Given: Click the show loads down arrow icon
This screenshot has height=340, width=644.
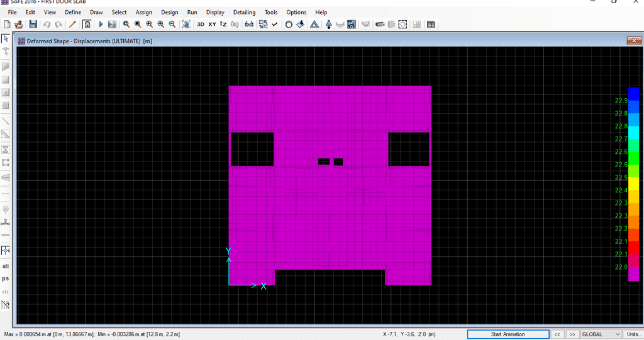Looking at the screenshot, I should pos(300,25).
